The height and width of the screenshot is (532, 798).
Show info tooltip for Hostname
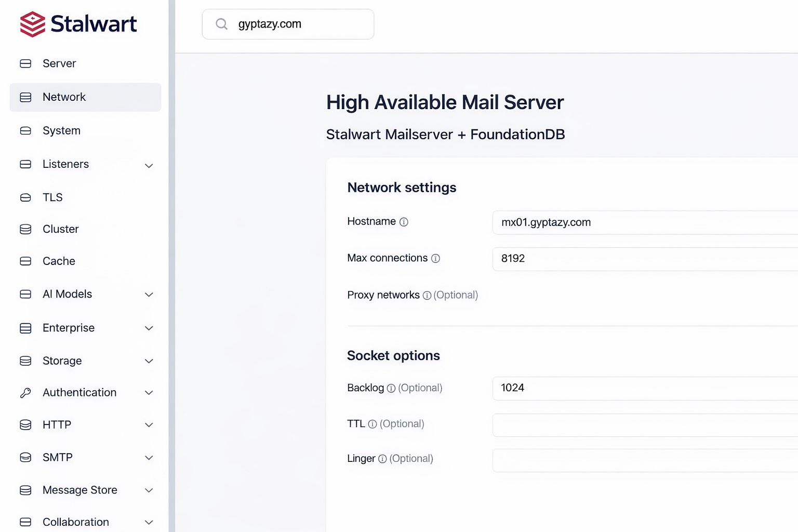pos(404,222)
